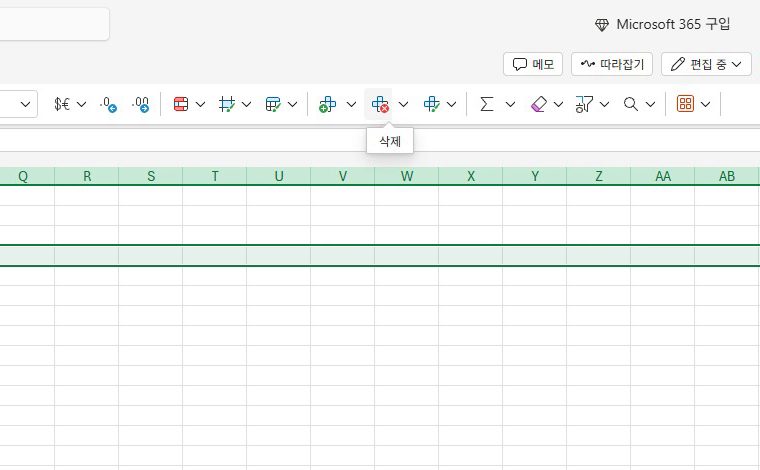Select column Z header

599,176
